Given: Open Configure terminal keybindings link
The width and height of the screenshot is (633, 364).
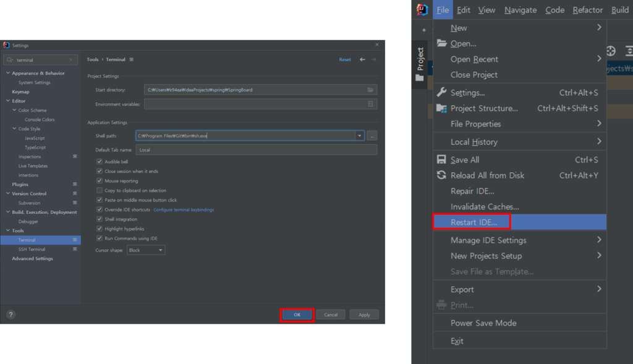Looking at the screenshot, I should coord(184,210).
